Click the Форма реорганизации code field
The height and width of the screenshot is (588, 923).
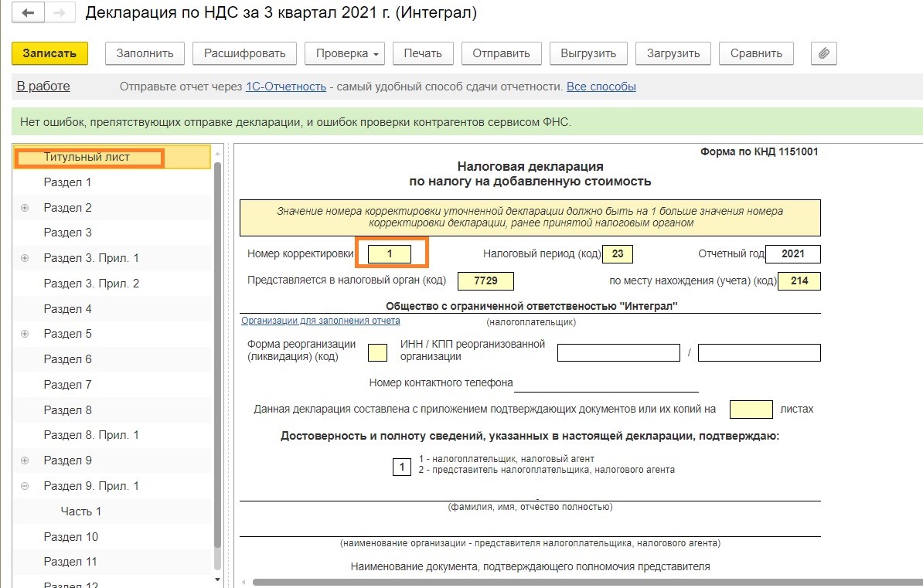coord(377,352)
